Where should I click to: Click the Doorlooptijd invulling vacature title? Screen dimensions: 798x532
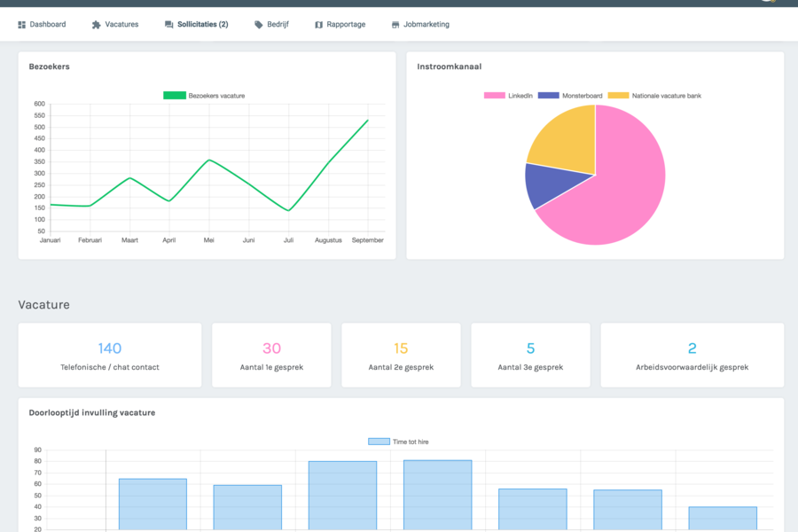(92, 413)
